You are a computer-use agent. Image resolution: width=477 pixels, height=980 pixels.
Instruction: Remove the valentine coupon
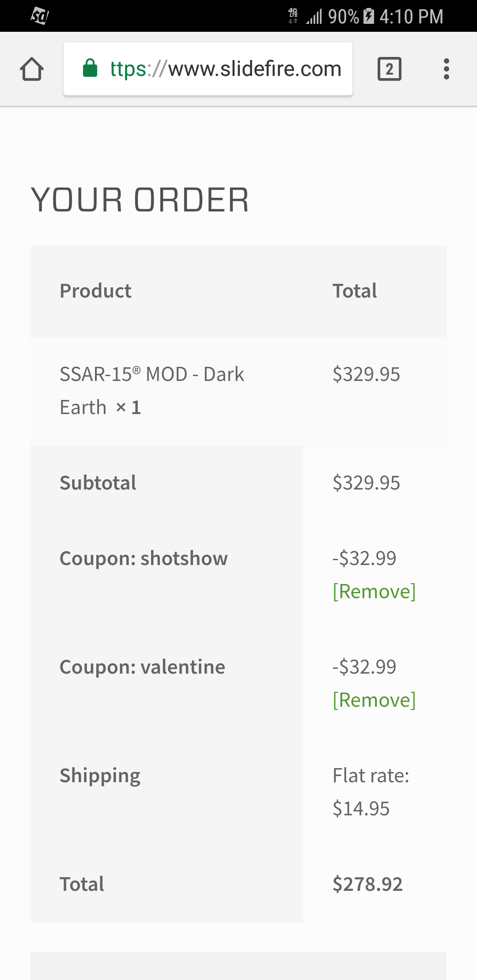(x=375, y=699)
